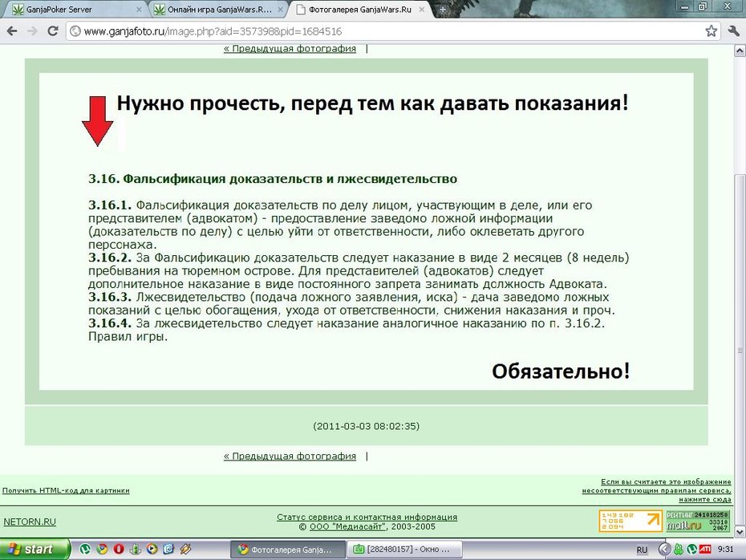Open the ATI tray icon
Image resolution: width=746 pixels, height=560 pixels.
(x=705, y=550)
